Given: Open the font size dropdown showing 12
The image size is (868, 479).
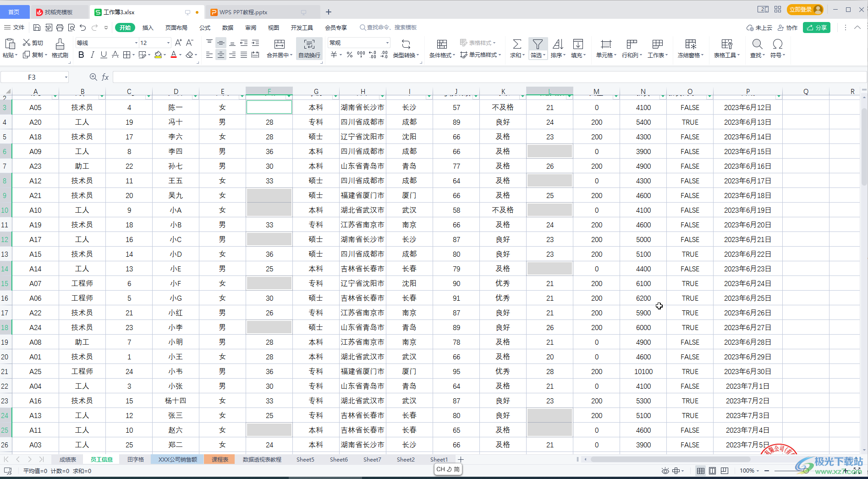Looking at the screenshot, I should [168, 43].
